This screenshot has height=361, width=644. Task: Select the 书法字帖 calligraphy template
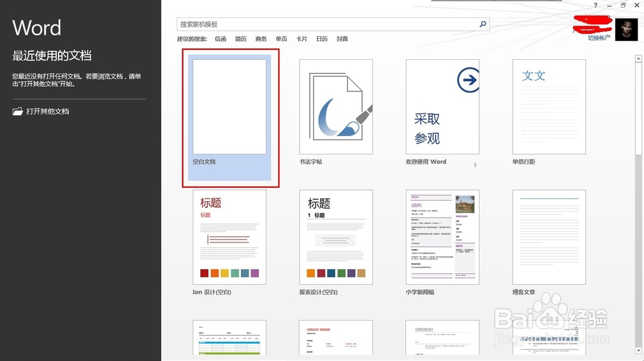pos(336,113)
